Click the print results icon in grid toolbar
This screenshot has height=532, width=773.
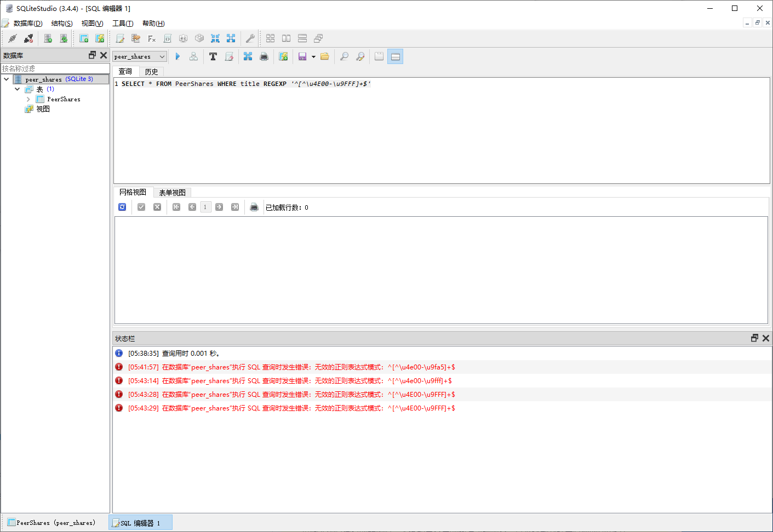point(254,207)
